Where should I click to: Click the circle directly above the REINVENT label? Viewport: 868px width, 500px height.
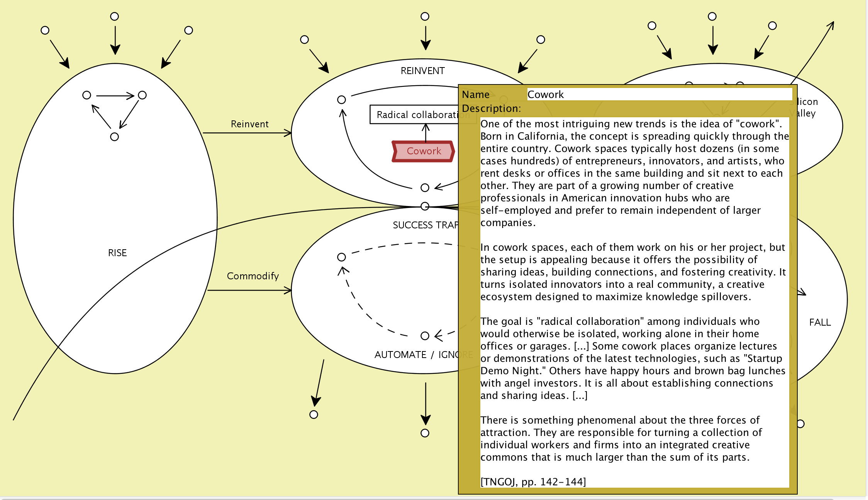pos(425,17)
